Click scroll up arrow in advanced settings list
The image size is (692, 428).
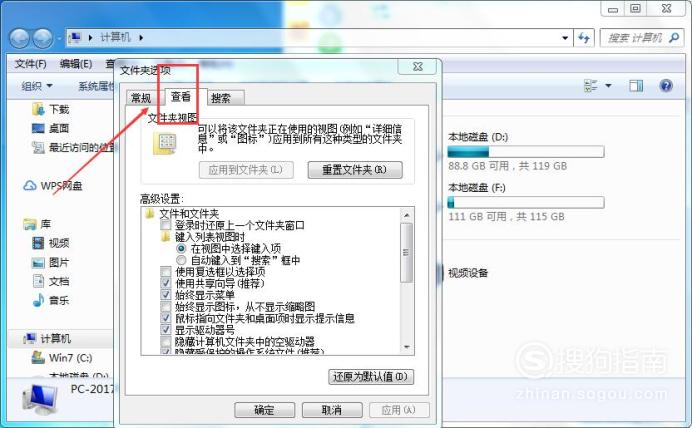tap(406, 215)
